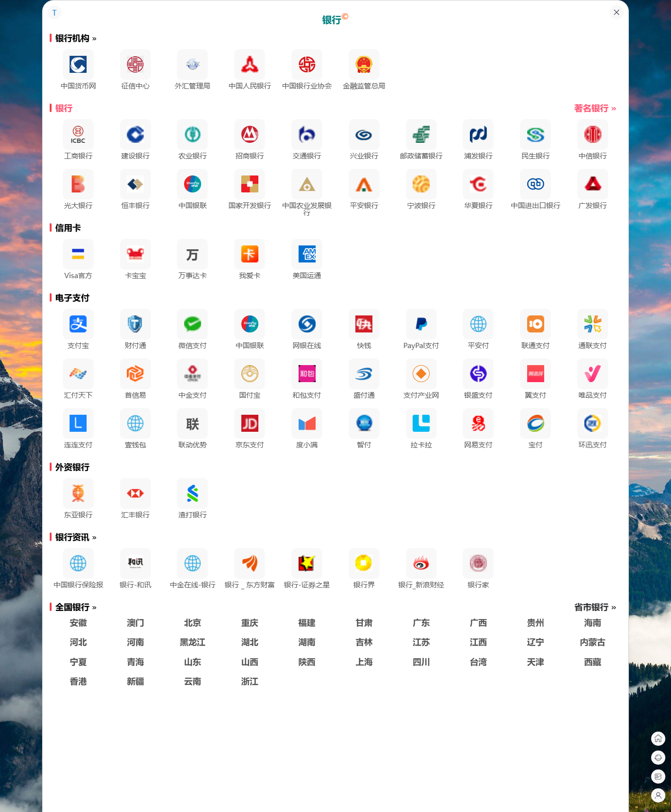Screen dimensions: 671x812
Task: Expand the 著名银行 » link
Action: tap(595, 108)
